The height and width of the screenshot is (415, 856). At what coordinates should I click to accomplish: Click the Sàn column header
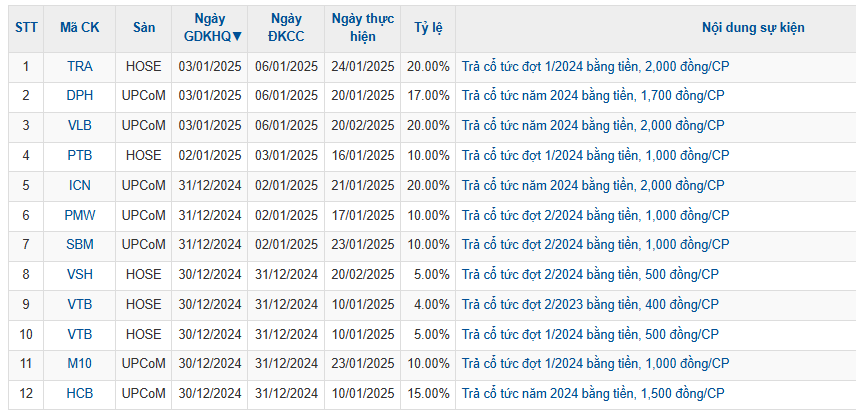pos(144,28)
